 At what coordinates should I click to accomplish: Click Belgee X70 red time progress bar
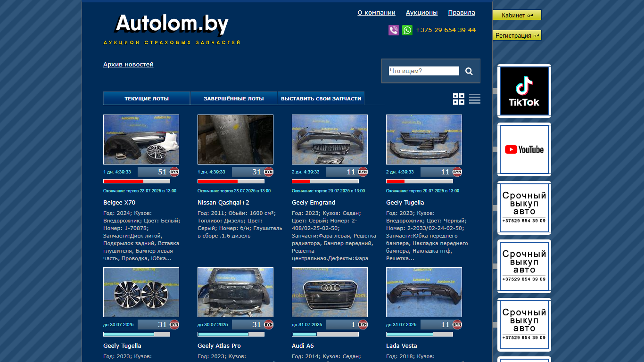(x=137, y=181)
